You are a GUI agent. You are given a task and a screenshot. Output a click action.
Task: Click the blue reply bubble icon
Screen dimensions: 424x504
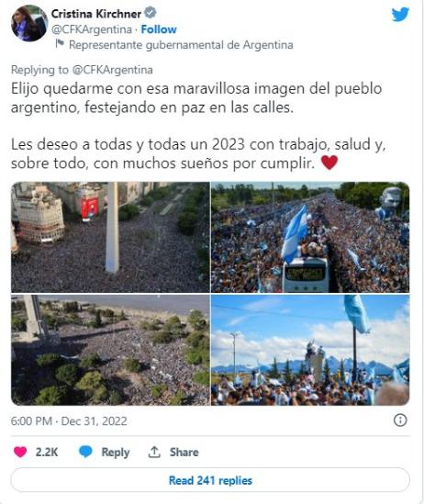85,452
